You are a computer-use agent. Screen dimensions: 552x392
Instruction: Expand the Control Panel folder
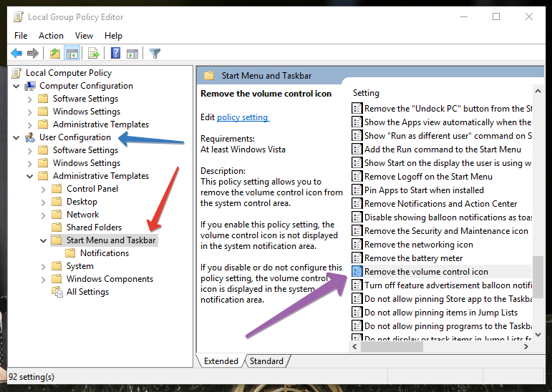43,190
